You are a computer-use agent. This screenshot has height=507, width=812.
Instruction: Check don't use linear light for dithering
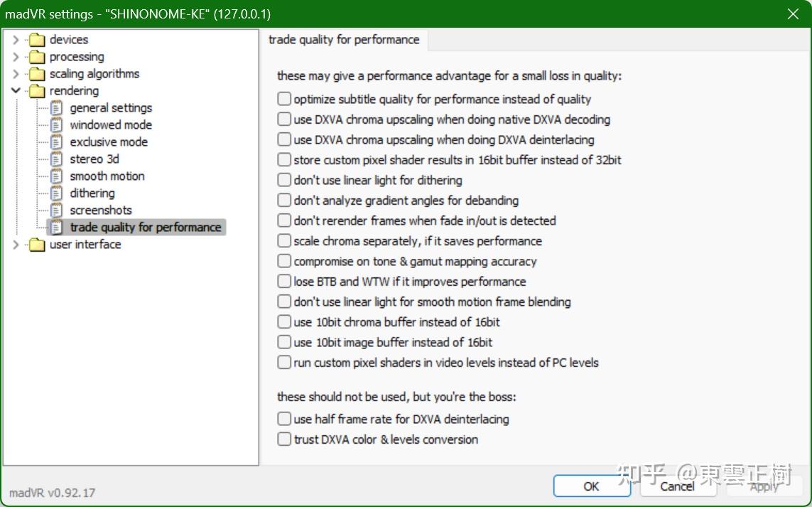283,180
